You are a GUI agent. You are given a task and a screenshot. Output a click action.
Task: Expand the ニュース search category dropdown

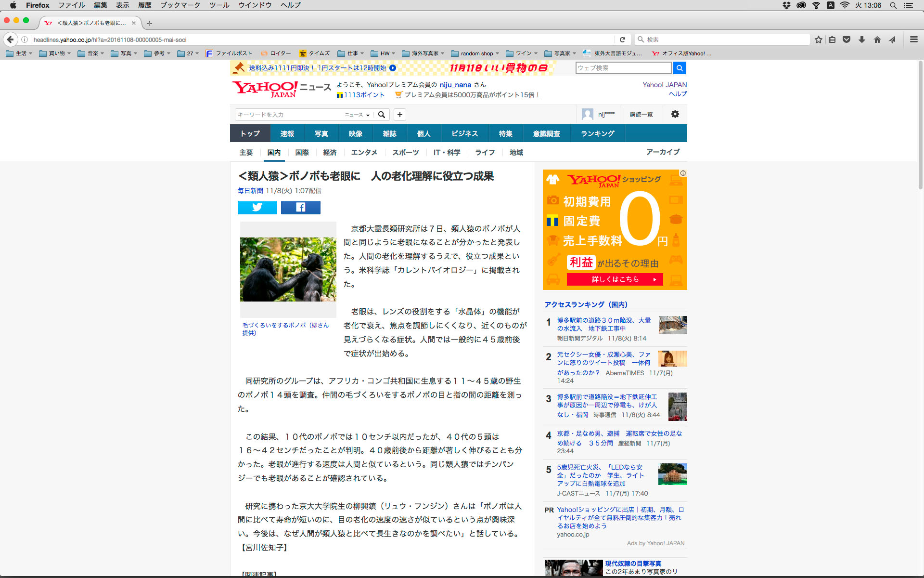coord(357,115)
